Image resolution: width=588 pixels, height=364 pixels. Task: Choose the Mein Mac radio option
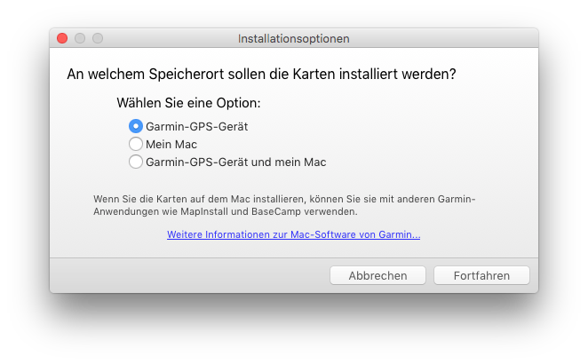[136, 144]
